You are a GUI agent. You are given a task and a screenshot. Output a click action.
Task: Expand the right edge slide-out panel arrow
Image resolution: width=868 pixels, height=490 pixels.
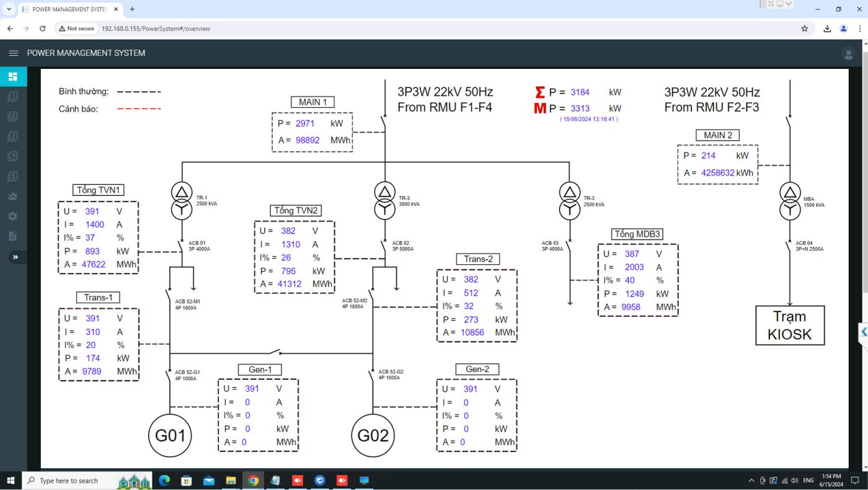(x=864, y=332)
